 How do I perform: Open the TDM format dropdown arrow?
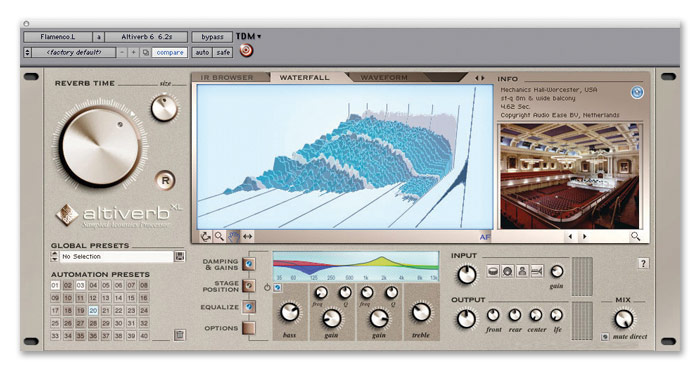pos(259,37)
